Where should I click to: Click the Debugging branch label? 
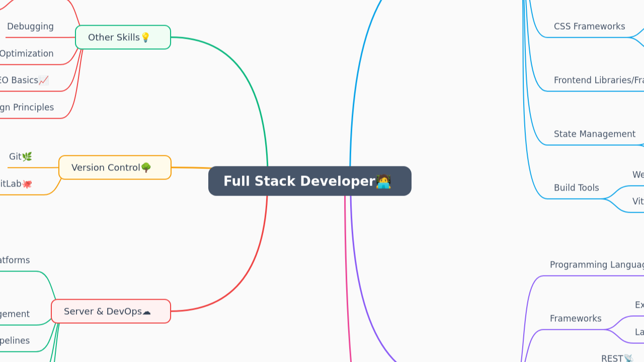[30, 26]
